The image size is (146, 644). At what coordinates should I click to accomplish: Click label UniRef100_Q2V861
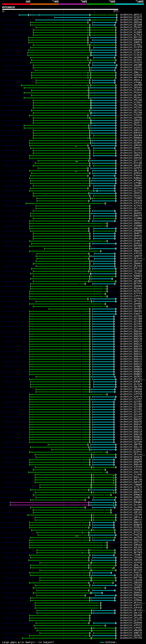point(131,299)
